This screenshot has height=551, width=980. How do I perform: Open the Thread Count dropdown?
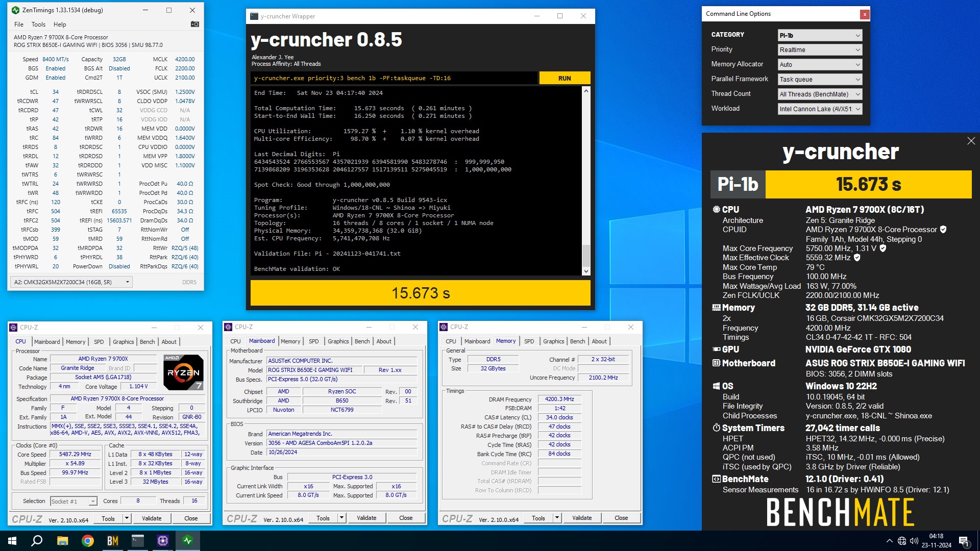point(820,94)
